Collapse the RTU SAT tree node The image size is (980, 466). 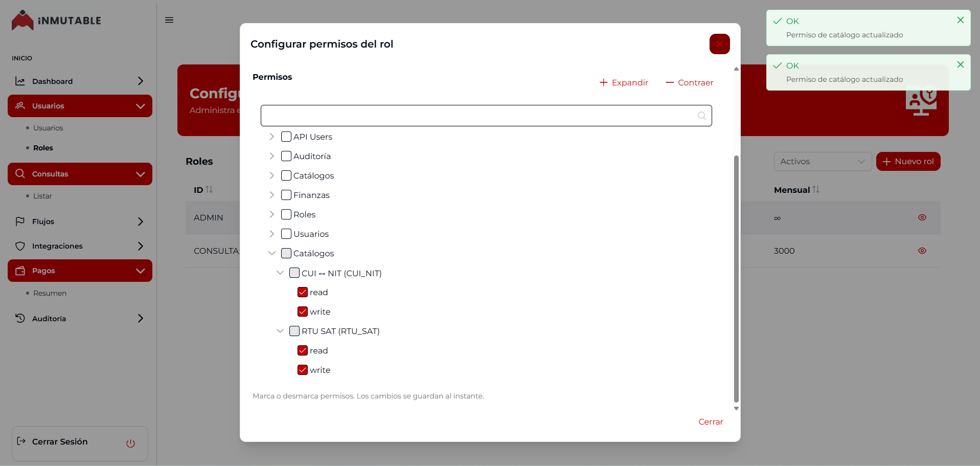click(280, 331)
